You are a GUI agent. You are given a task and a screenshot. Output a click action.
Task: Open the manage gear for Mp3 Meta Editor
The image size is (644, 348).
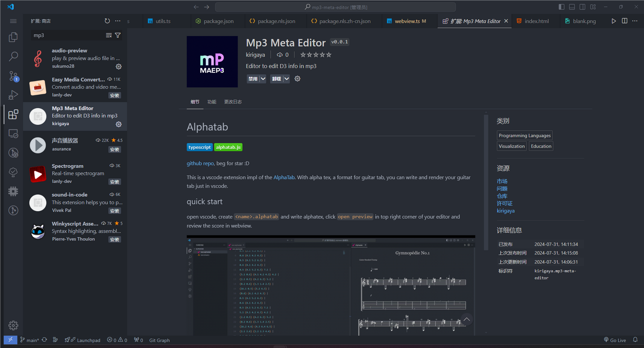tap(119, 124)
